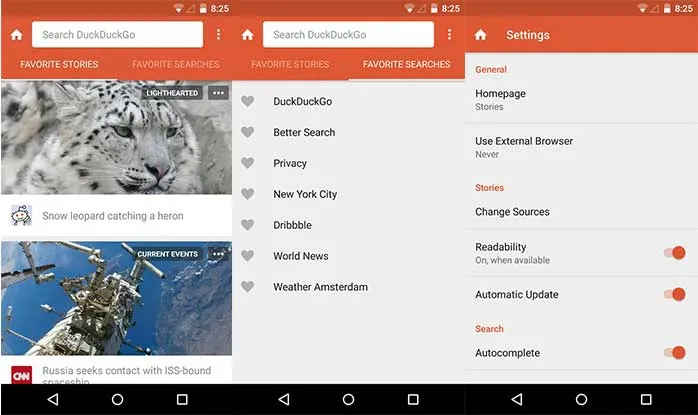
Task: Focus the Search DuckDuckGo field on the first screen
Action: click(118, 34)
